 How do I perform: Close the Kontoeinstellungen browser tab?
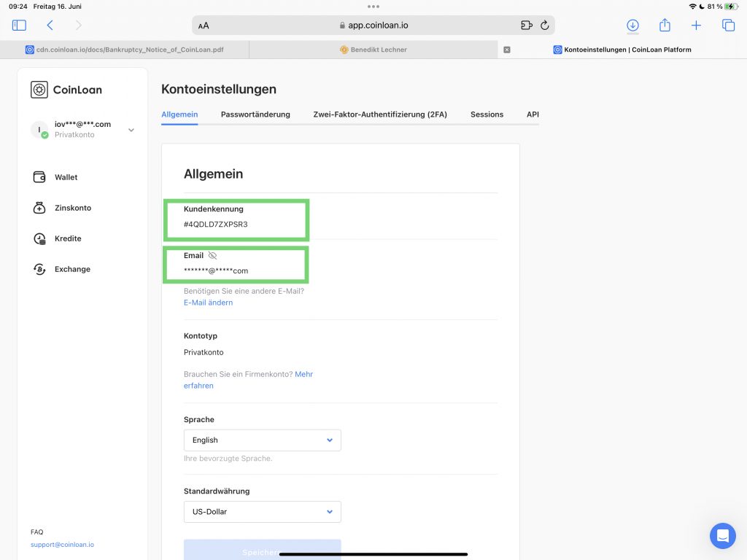click(507, 50)
